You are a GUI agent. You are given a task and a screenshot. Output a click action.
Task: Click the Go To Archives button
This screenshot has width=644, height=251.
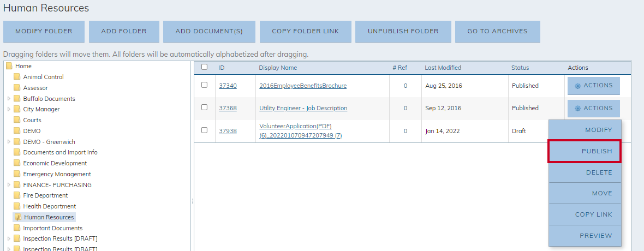497,31
